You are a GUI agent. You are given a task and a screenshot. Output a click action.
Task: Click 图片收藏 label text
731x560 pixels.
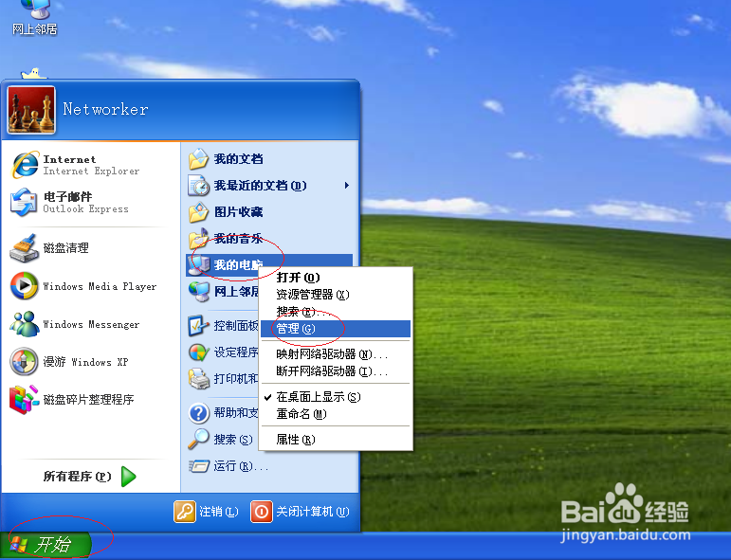[x=238, y=212]
